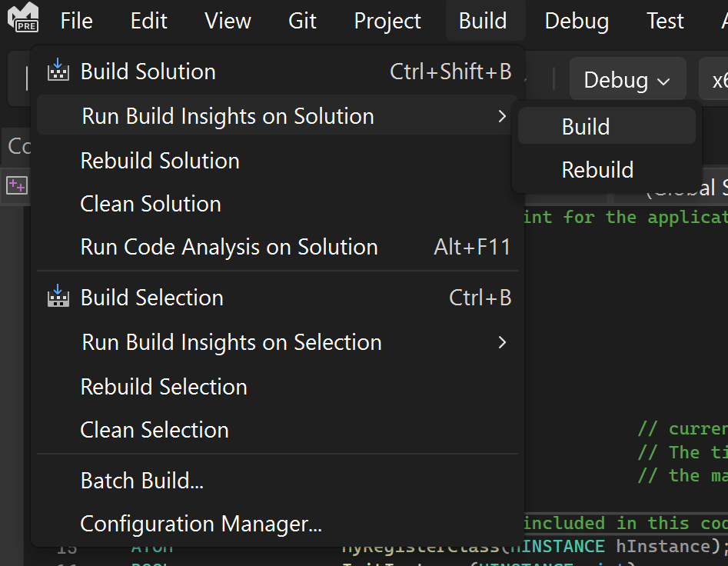The width and height of the screenshot is (728, 566).
Task: Choose Rebuild Solution
Action: coord(160,161)
